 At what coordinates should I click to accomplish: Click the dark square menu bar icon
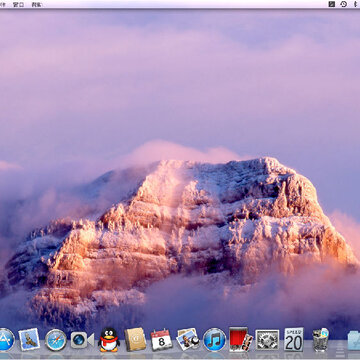coord(331,4)
